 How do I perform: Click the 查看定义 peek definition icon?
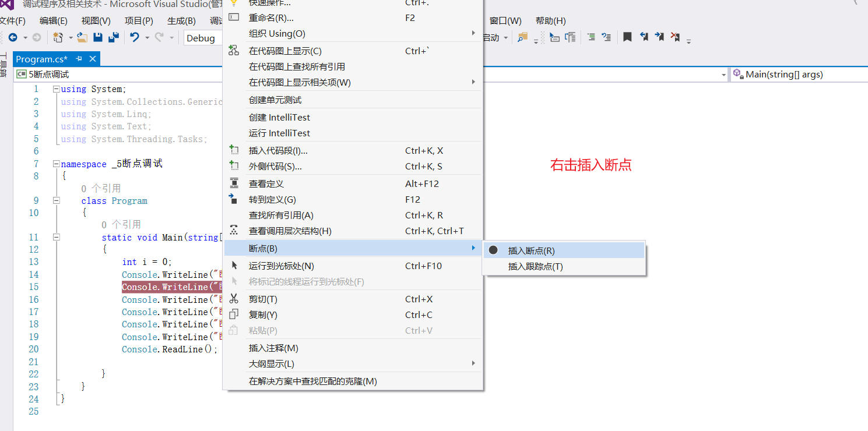click(234, 182)
